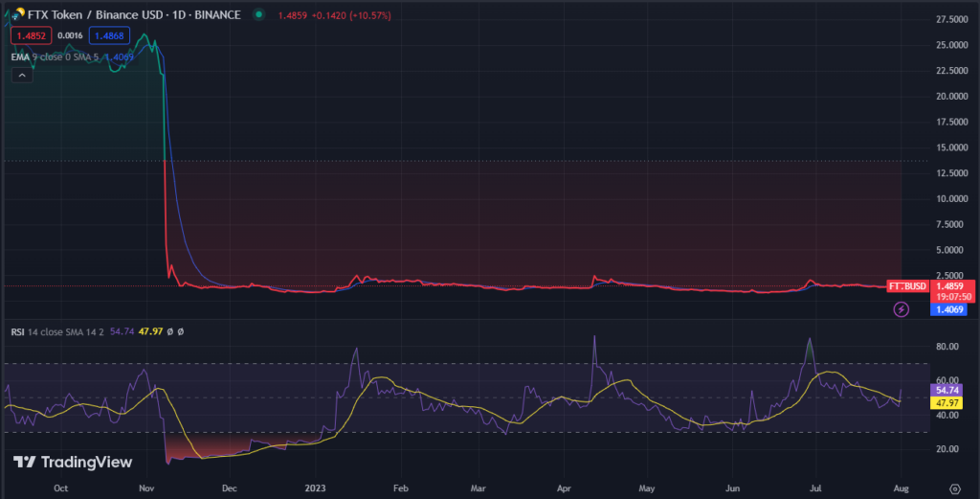Viewport: 980px width, 499px height.
Task: Click the 19:07:50 bar countdown label
Action: 953,297
